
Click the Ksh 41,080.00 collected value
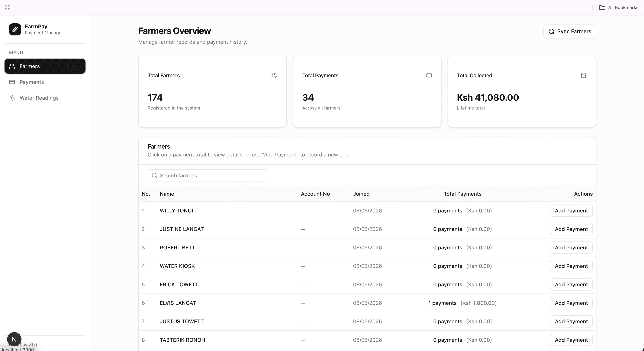click(488, 97)
